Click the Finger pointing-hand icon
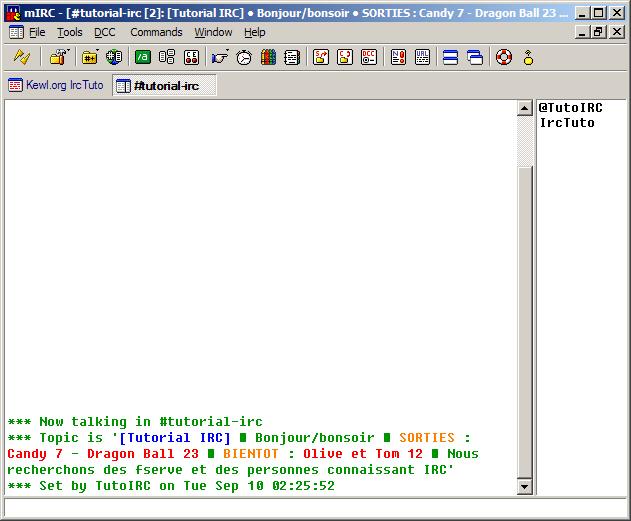The height and width of the screenshot is (521, 631). coord(220,57)
